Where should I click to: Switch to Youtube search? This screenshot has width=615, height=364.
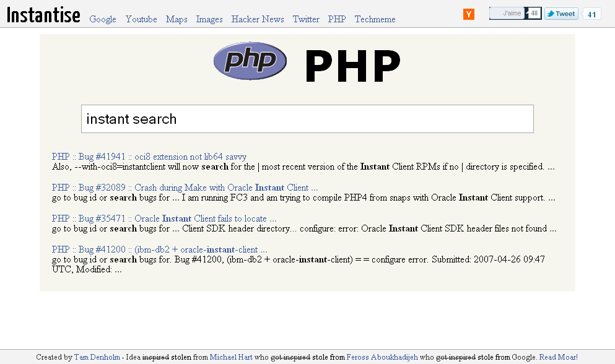[x=141, y=19]
